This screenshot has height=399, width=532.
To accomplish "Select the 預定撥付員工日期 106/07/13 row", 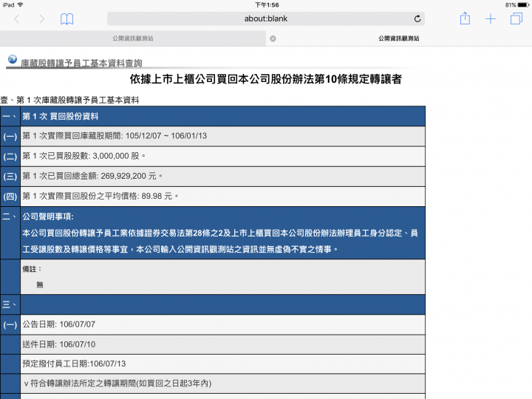I will click(222, 364).
